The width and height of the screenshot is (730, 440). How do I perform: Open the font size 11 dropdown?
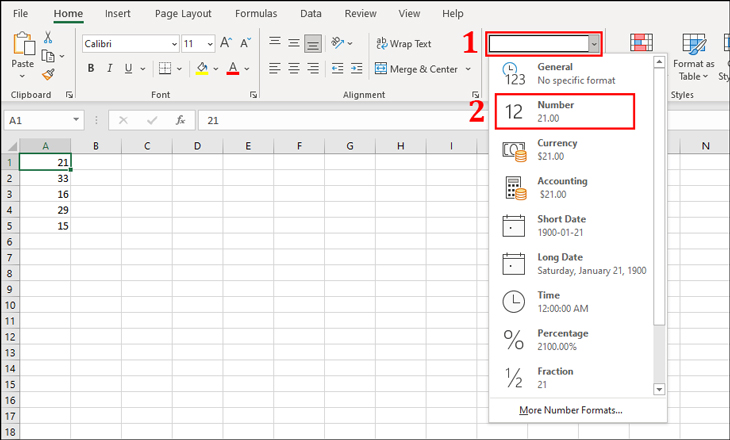210,44
